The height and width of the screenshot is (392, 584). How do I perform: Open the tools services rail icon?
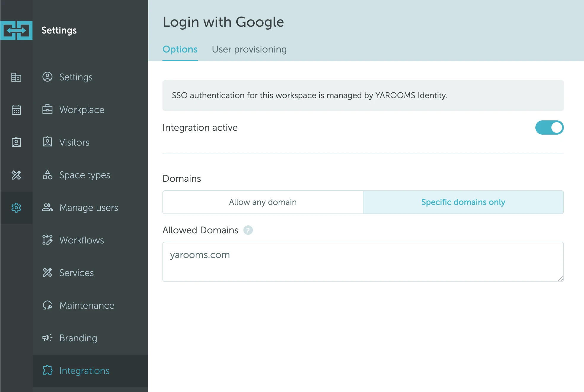click(x=16, y=175)
